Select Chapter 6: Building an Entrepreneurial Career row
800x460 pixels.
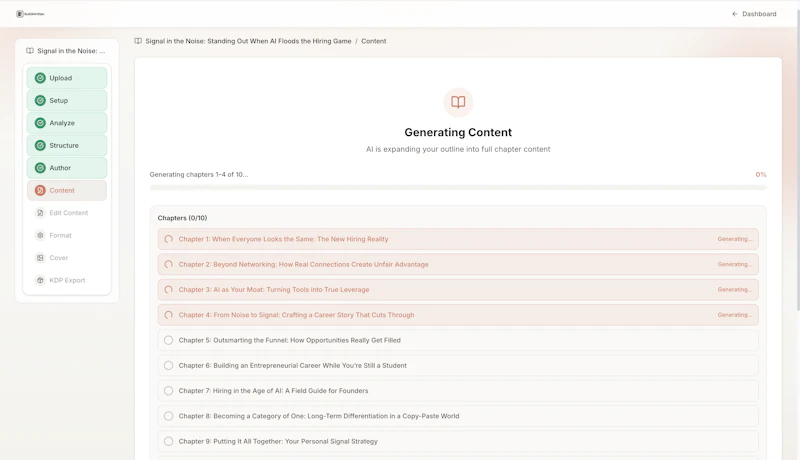[458, 365]
